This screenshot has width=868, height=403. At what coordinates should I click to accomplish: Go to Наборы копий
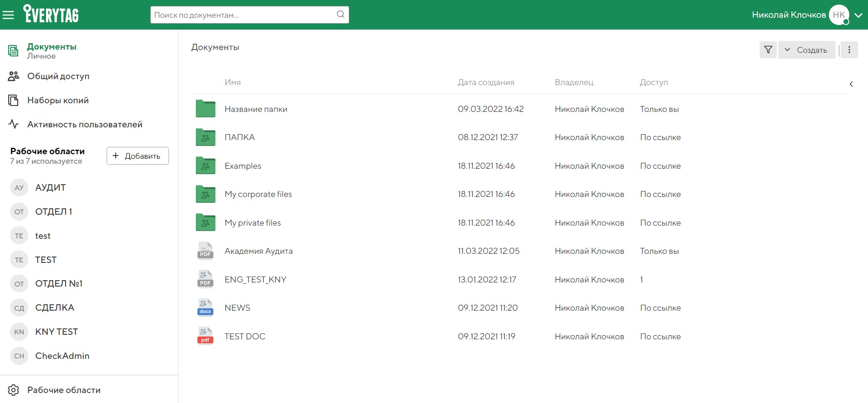pyautogui.click(x=58, y=101)
